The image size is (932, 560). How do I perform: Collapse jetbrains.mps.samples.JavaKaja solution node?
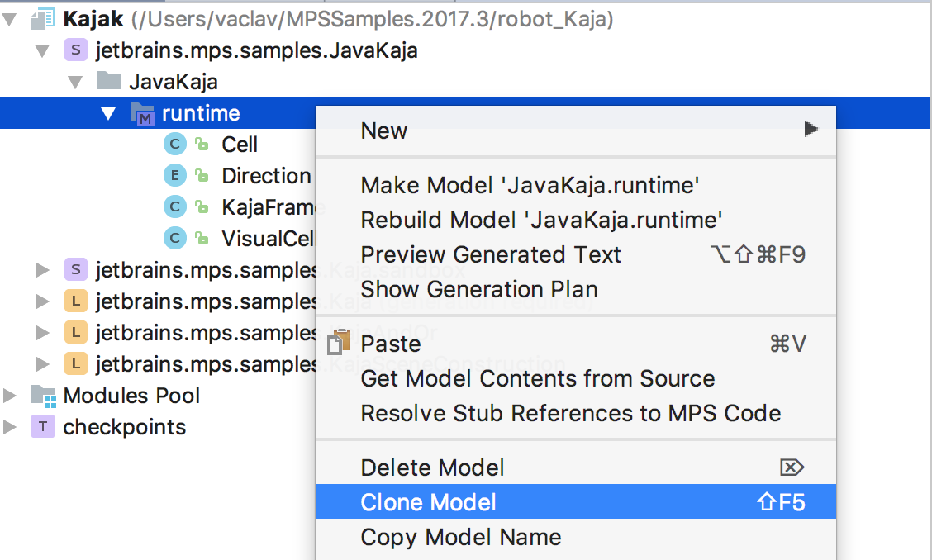click(42, 51)
